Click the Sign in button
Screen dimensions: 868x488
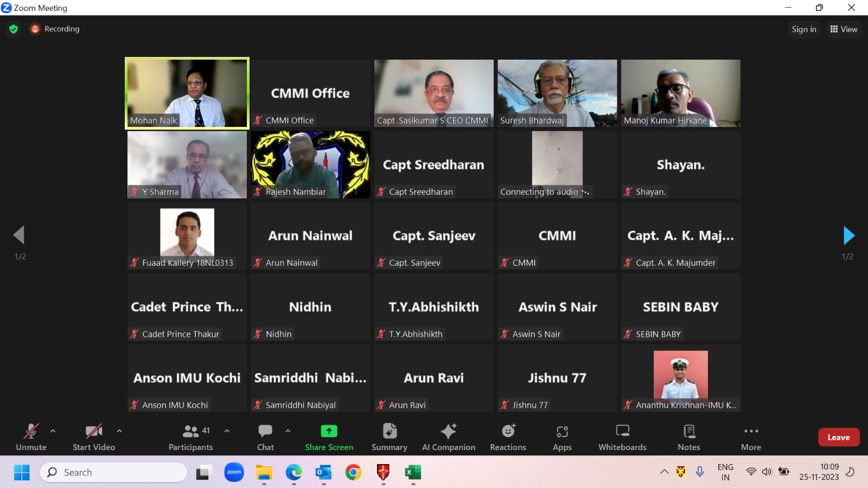pos(803,29)
